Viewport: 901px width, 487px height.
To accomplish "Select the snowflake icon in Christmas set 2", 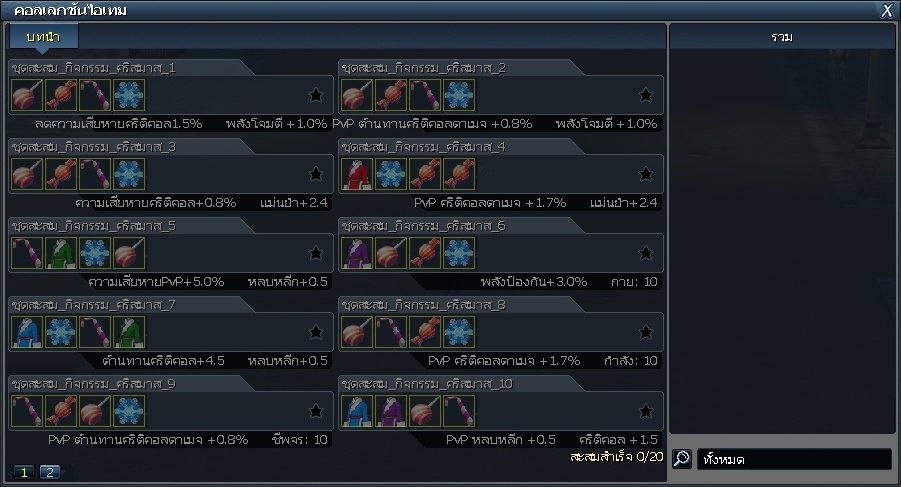I will click(459, 95).
